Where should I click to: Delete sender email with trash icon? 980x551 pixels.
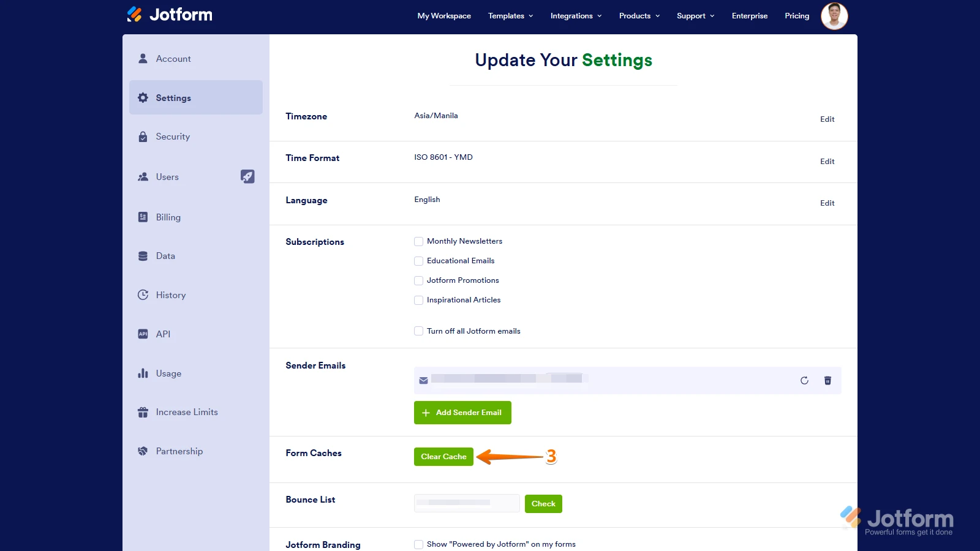click(x=827, y=380)
